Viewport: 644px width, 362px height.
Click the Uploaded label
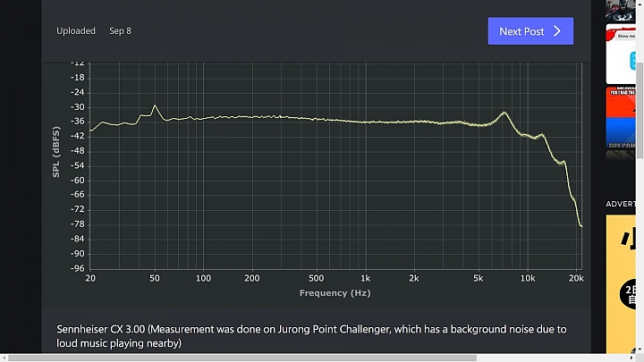(76, 30)
